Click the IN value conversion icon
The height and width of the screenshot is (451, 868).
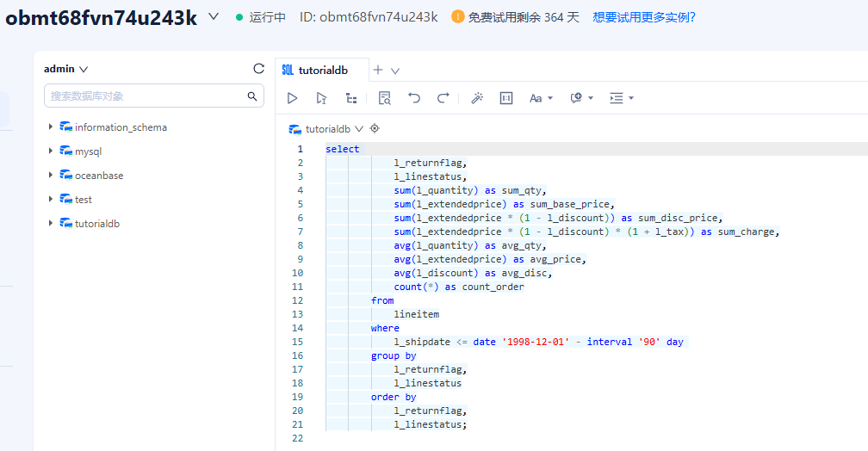pyautogui.click(x=506, y=98)
